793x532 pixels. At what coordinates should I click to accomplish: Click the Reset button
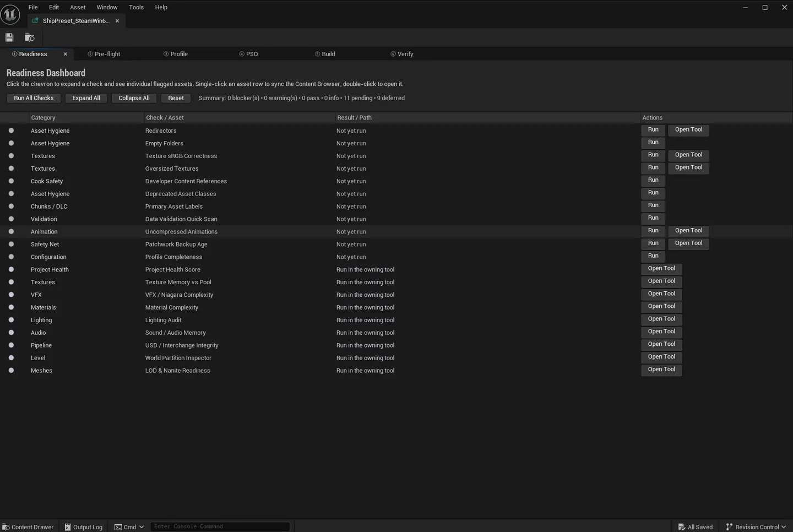(176, 98)
